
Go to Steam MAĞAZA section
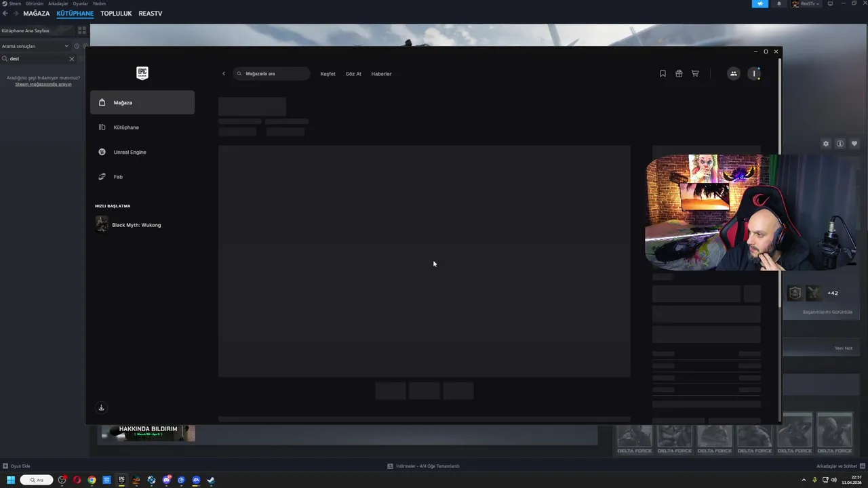(36, 14)
